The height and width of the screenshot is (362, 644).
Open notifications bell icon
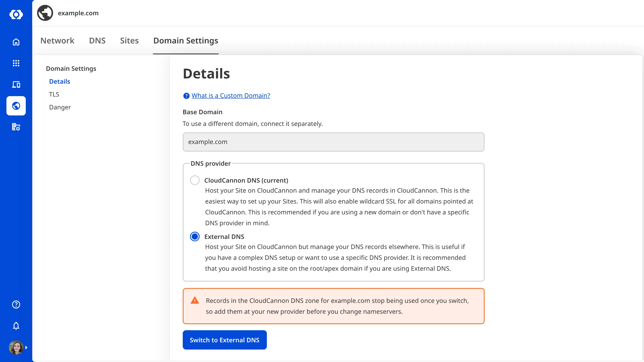[16, 326]
